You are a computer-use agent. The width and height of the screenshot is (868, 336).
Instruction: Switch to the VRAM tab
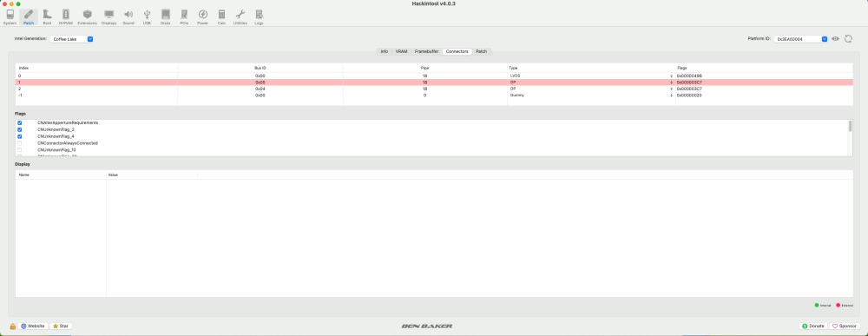pos(401,51)
